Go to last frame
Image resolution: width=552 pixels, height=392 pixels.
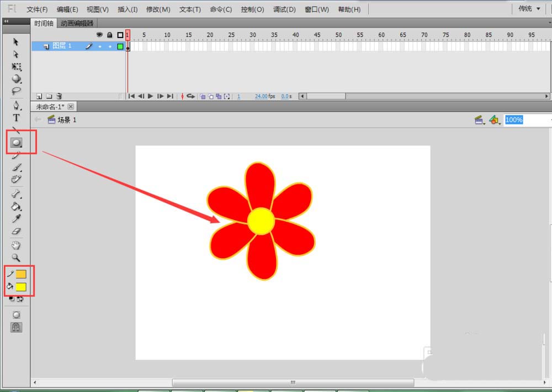click(170, 96)
